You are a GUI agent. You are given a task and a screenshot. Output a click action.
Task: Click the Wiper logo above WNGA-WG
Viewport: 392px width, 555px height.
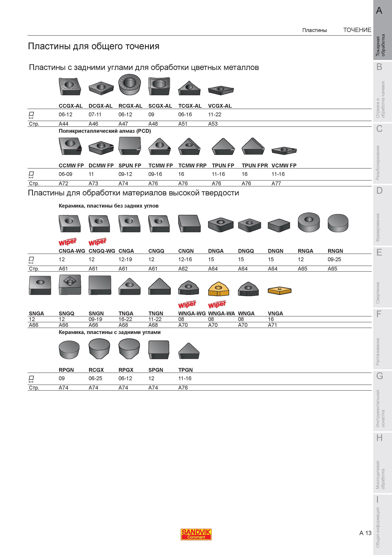tap(187, 304)
